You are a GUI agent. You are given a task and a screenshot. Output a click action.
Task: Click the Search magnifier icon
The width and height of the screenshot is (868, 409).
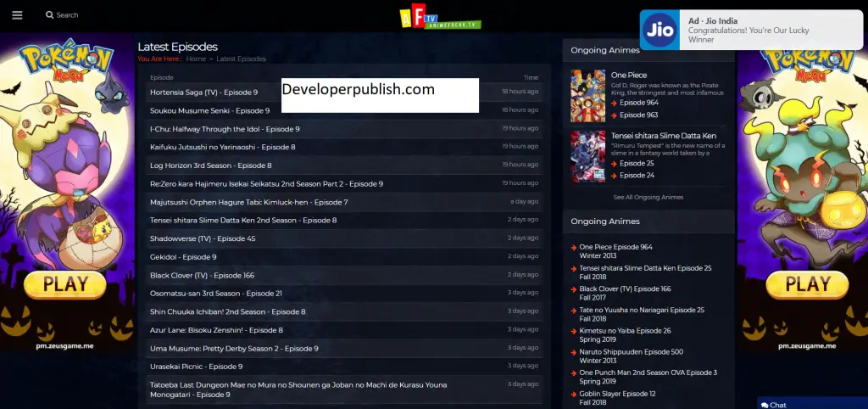tap(50, 15)
